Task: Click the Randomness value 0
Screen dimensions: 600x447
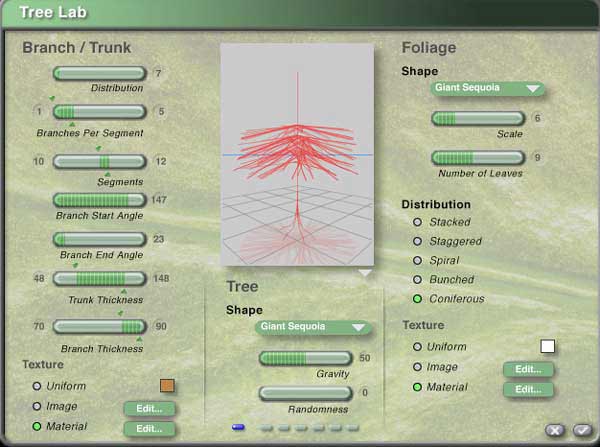Action: coord(365,393)
